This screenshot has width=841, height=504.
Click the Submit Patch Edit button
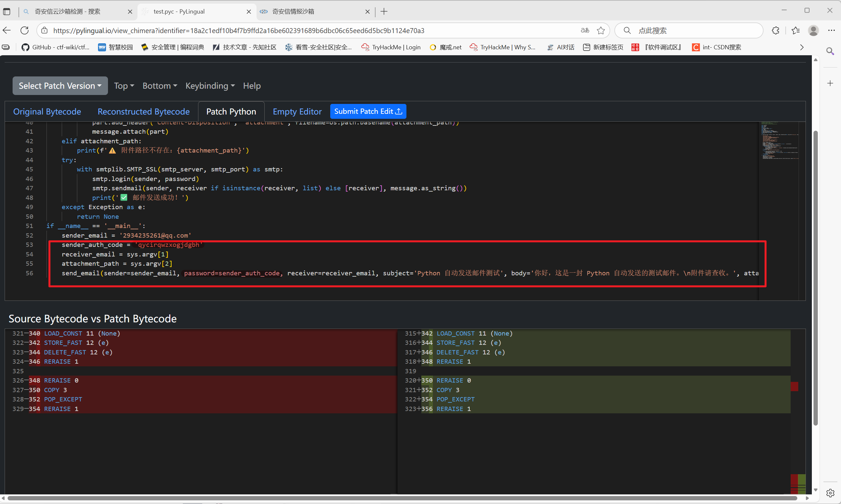pos(368,112)
